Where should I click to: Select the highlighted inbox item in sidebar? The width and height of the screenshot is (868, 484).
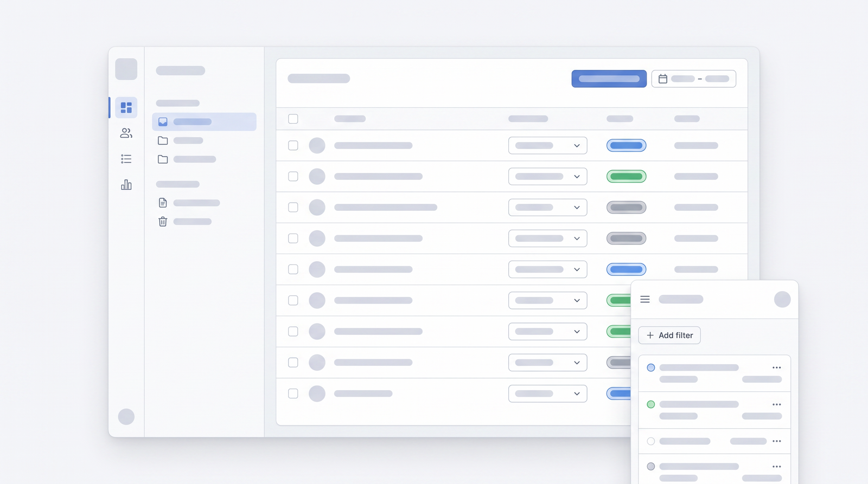point(204,122)
